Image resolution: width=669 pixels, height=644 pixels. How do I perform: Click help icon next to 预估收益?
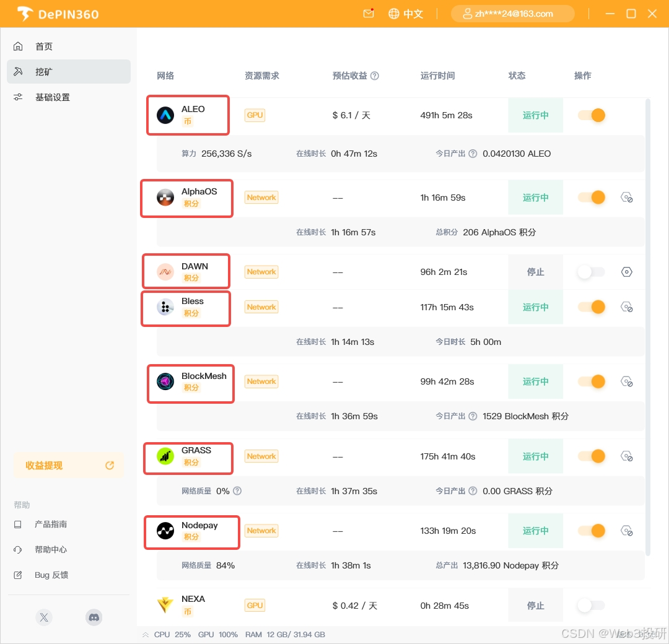point(375,76)
